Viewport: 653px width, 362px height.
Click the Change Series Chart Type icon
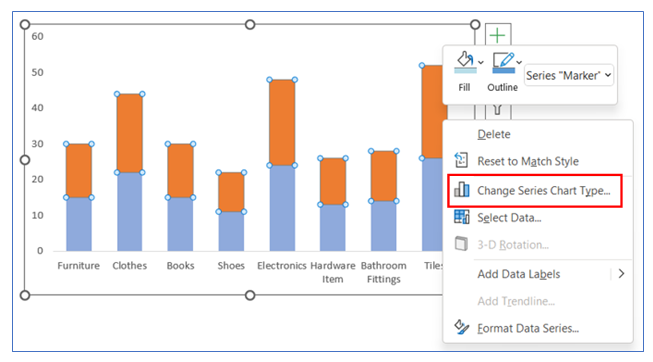pos(462,190)
